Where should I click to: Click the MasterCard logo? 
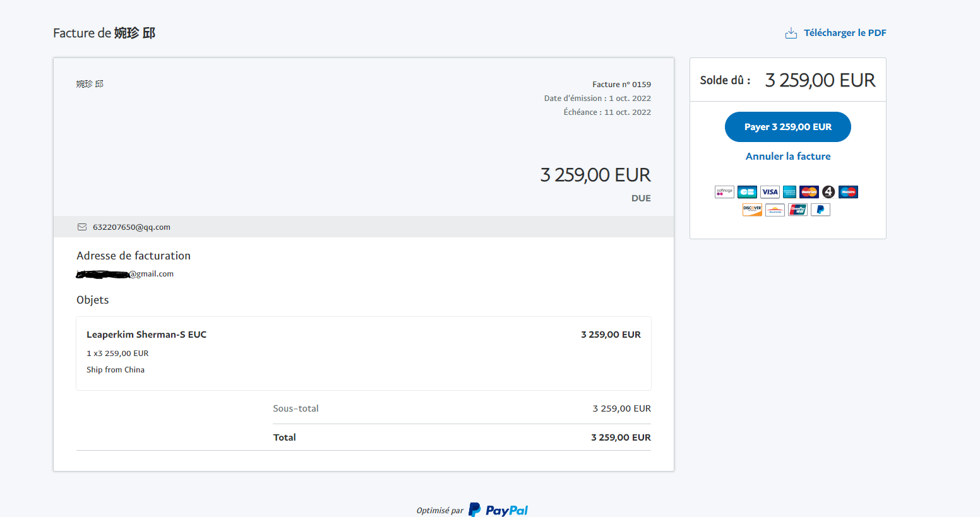809,192
